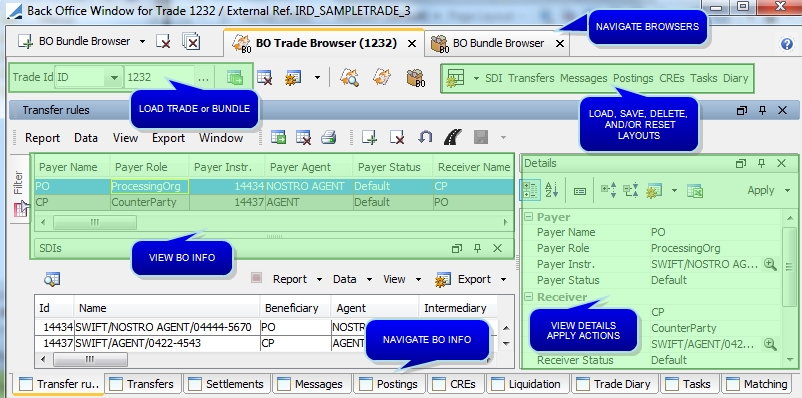This screenshot has height=398, width=802.
Task: Open the Export menu in Transfer rules
Action: 168,138
